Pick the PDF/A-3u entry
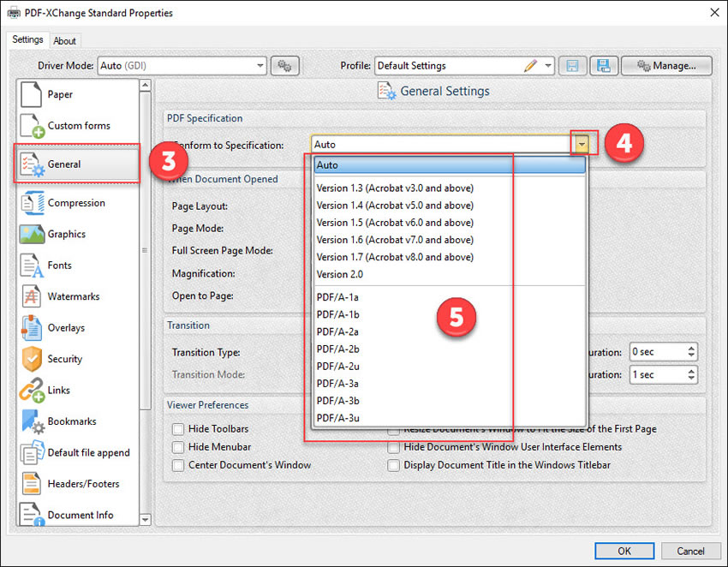Viewport: 728px width, 567px height. pyautogui.click(x=450, y=417)
